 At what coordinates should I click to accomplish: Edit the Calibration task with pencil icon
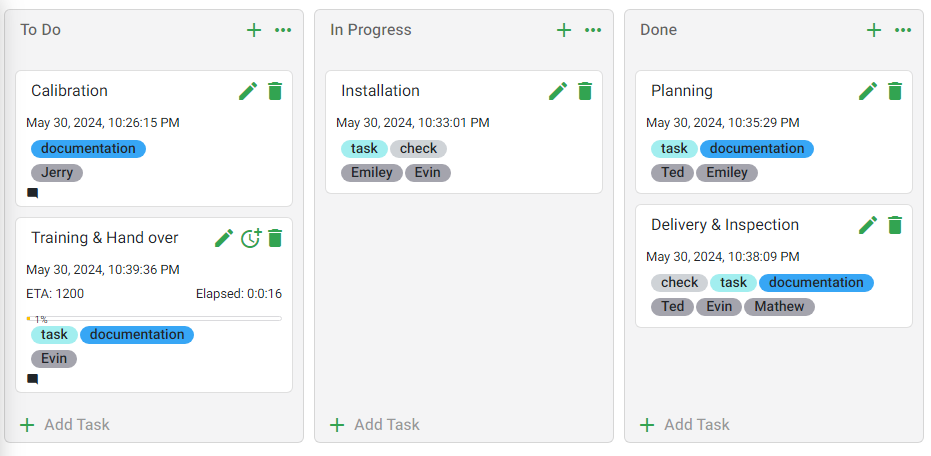[x=248, y=91]
